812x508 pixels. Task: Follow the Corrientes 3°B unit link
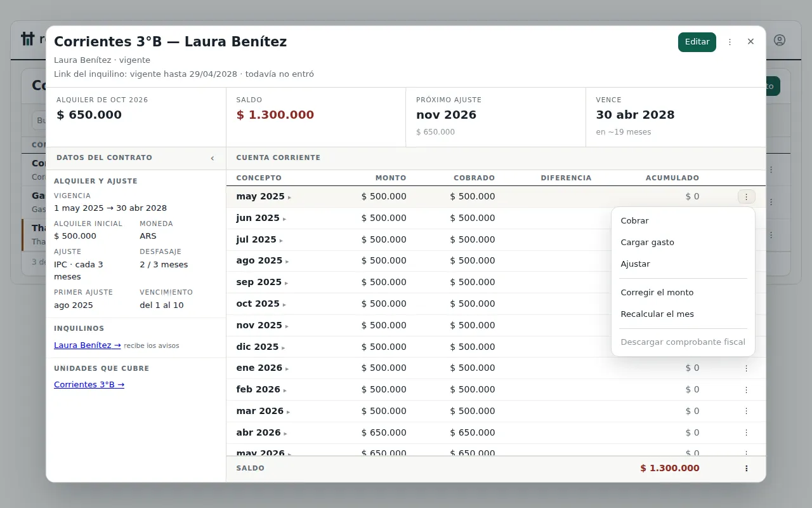tap(89, 385)
